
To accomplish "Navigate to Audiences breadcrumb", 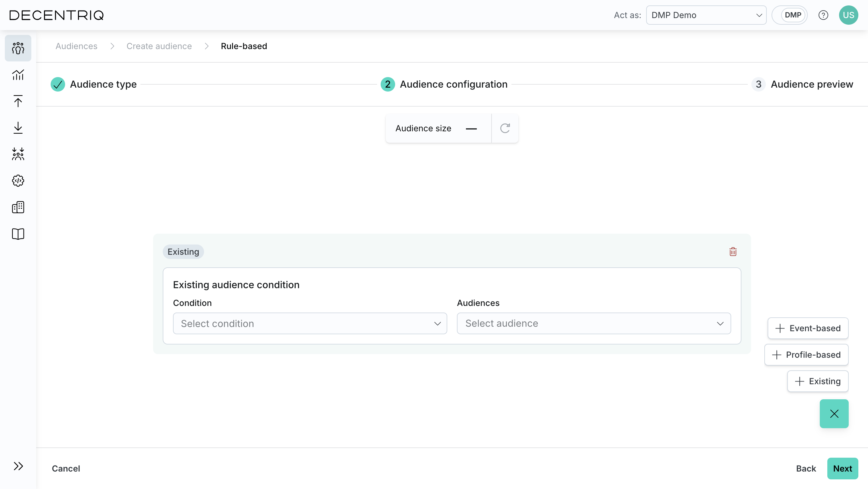I will tap(77, 46).
